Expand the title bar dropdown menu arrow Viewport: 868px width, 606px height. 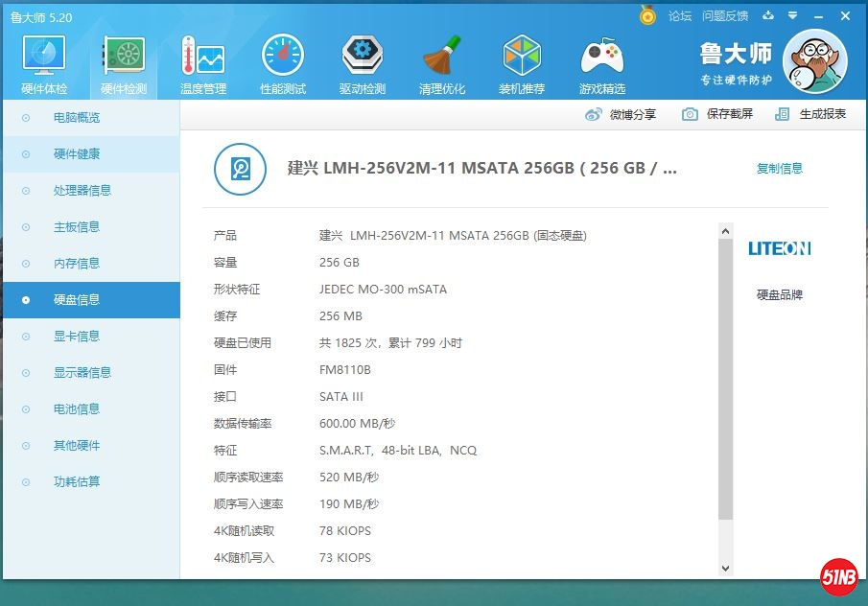(x=792, y=16)
